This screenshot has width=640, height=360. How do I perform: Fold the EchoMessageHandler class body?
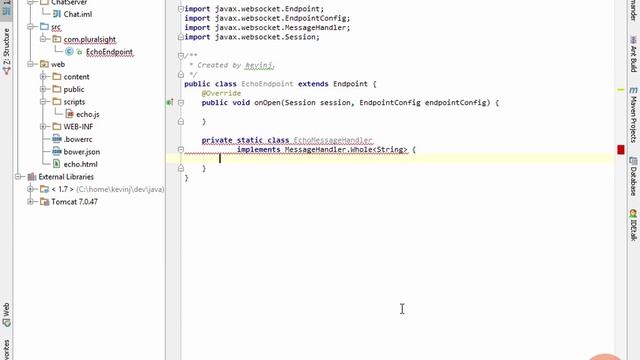[181, 149]
